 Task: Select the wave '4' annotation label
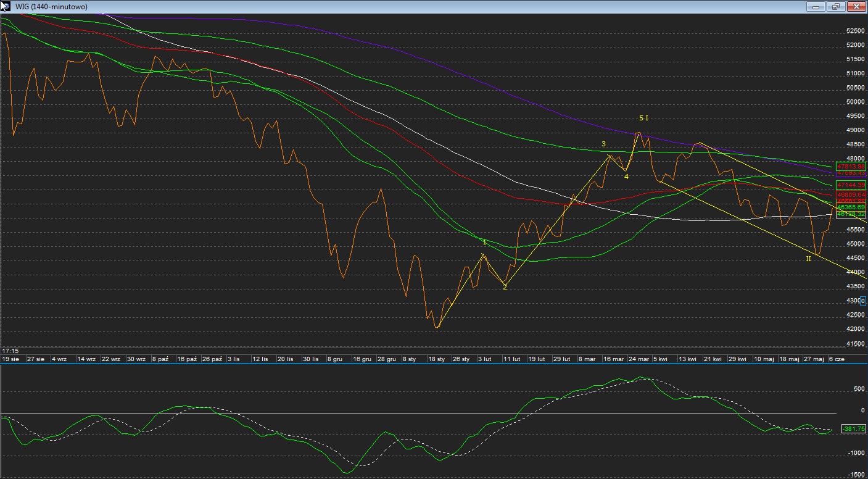[x=626, y=177]
